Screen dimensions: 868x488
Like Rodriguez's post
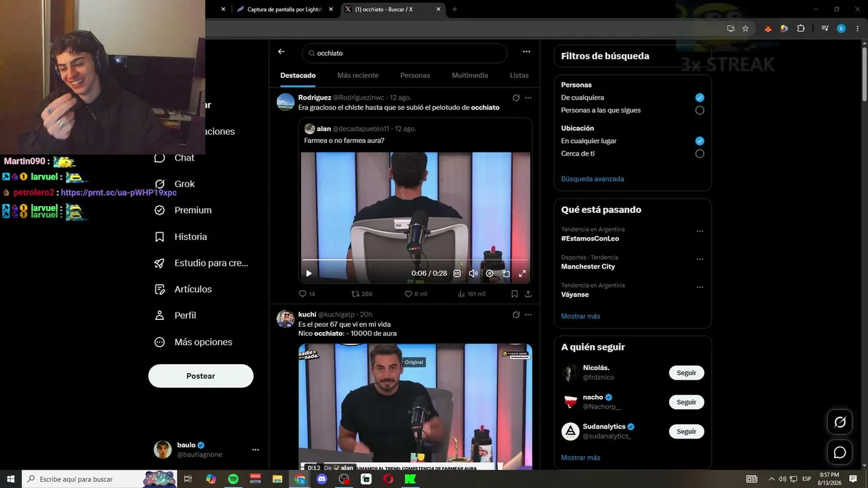[x=416, y=294]
